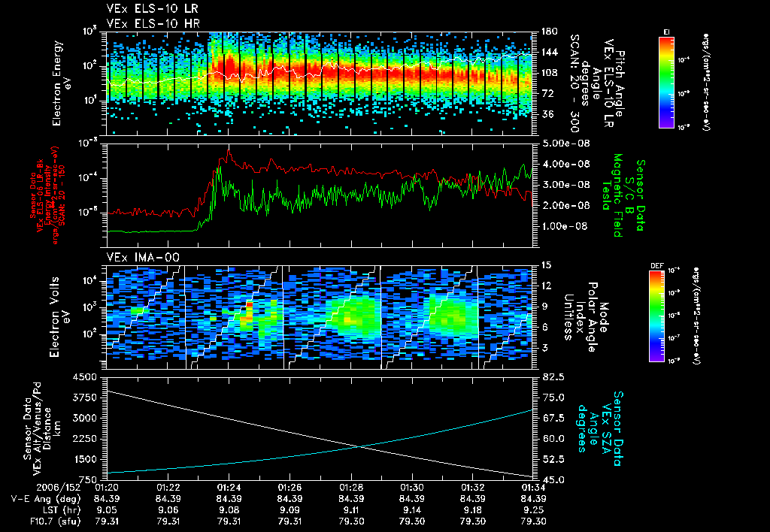Click the 4.00e-08 magnetic field tick
770x532 pixels.
(x=565, y=164)
